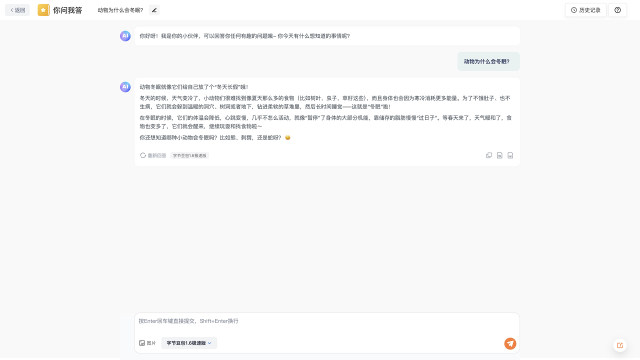Click the first line of the hibernation answer
The height and width of the screenshot is (360, 640).
pos(194,87)
